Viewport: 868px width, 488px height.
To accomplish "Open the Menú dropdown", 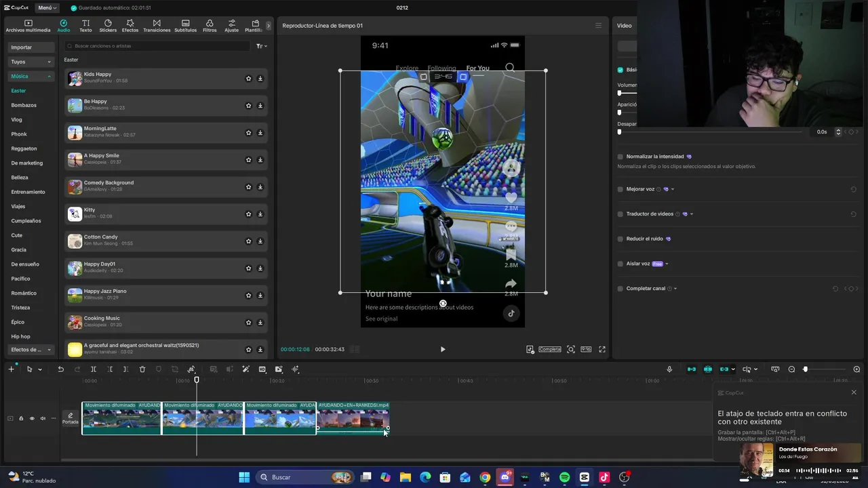I will (47, 7).
